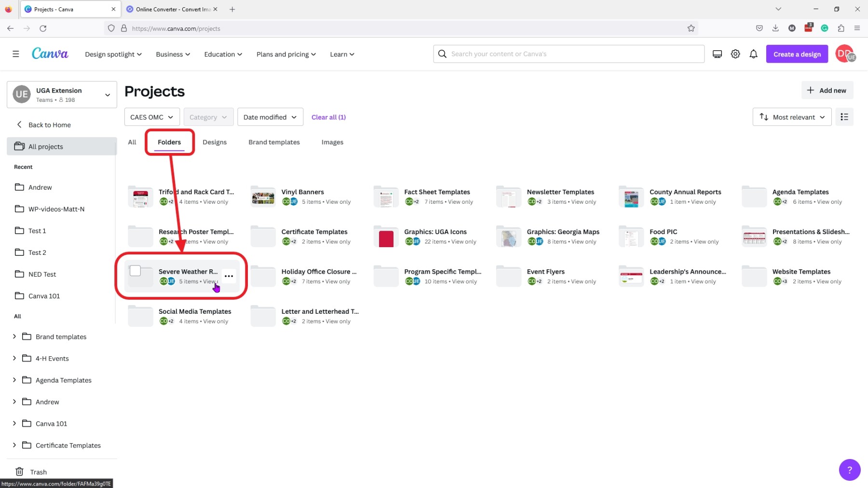Click the Clear all filters link

328,117
